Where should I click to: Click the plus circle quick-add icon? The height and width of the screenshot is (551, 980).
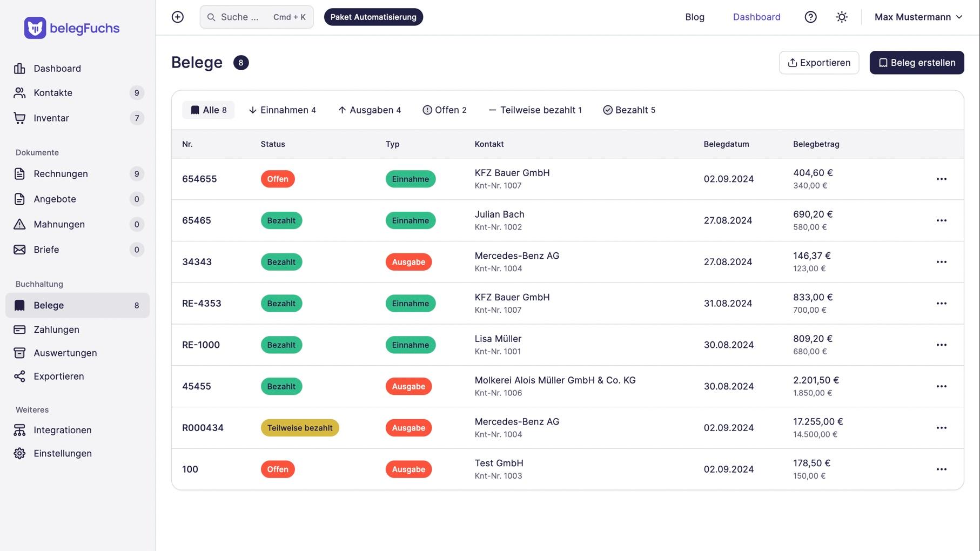pyautogui.click(x=178, y=17)
